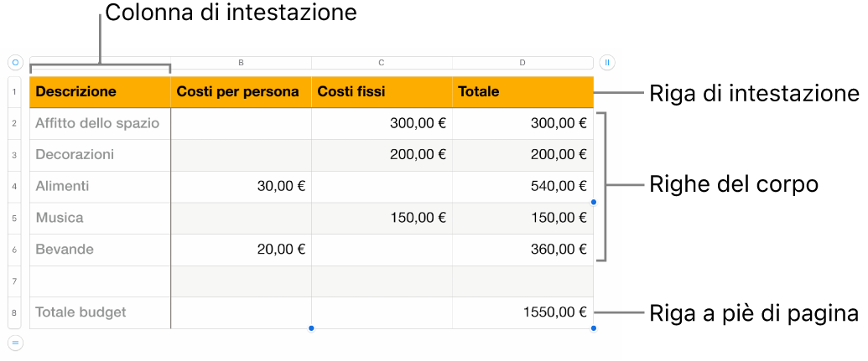The height and width of the screenshot is (361, 868).
Task: Click the blue selection handle on the table's right edge
Action: pyautogui.click(x=594, y=202)
